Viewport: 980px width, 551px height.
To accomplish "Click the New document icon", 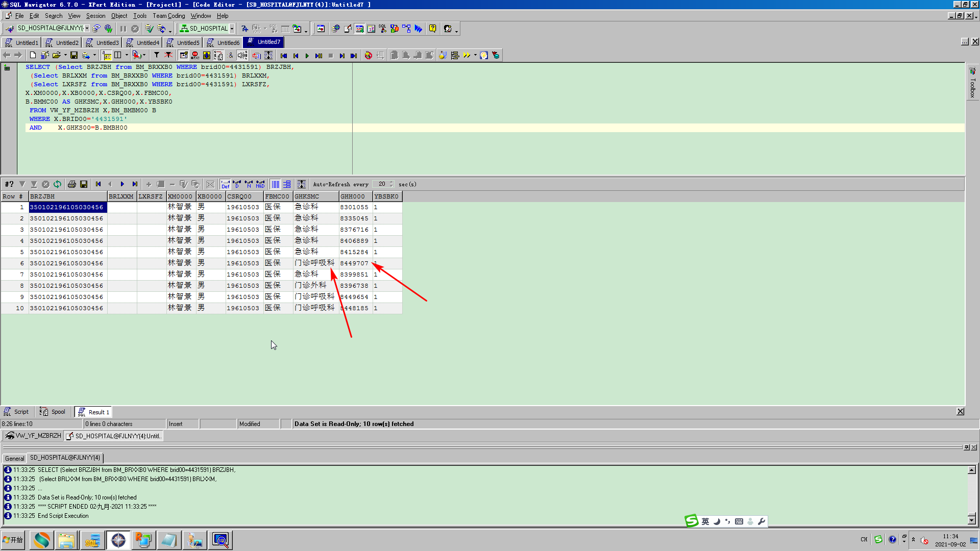I will tap(33, 55).
